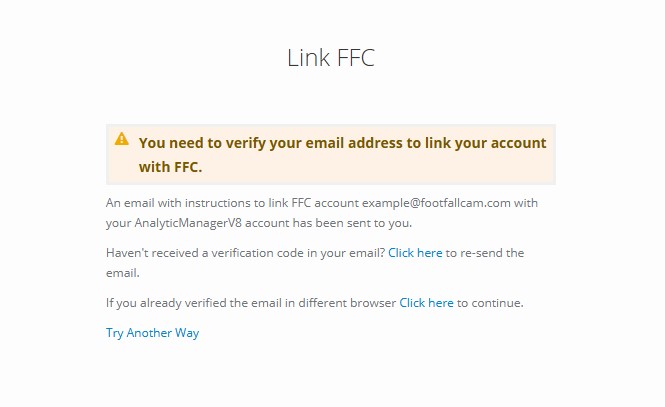Click the "to continue." text after the link
This screenshot has height=407, width=665.
tap(490, 302)
